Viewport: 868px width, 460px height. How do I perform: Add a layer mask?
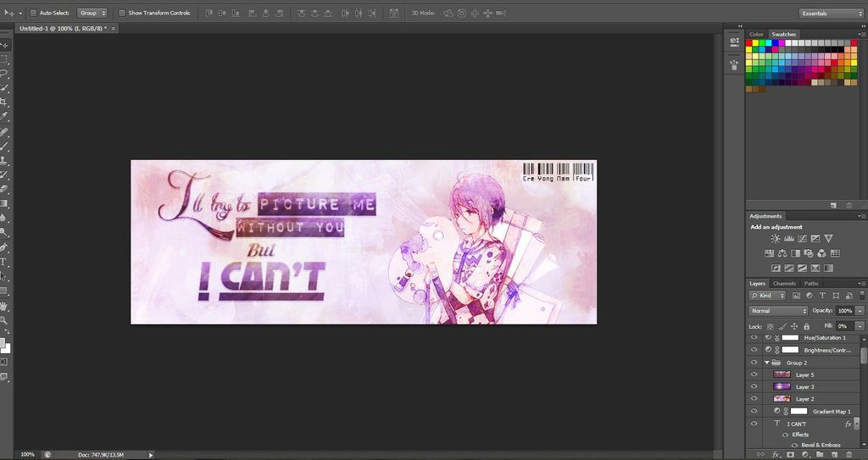click(x=791, y=454)
